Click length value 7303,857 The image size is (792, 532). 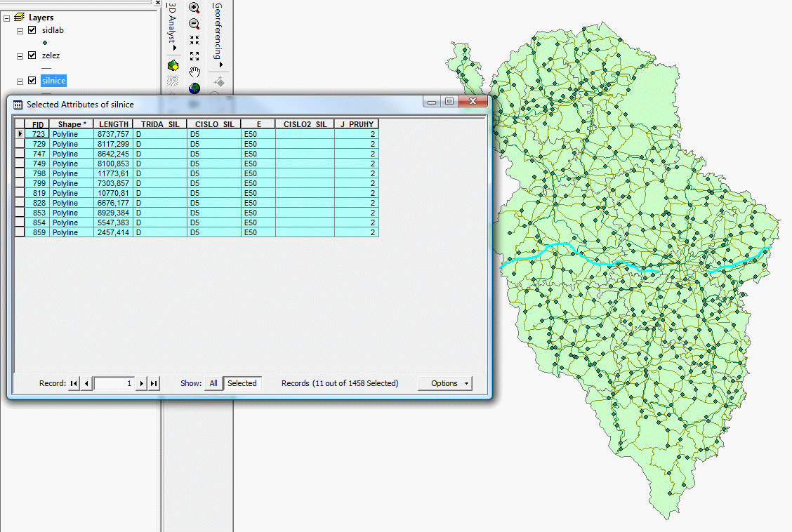point(113,184)
